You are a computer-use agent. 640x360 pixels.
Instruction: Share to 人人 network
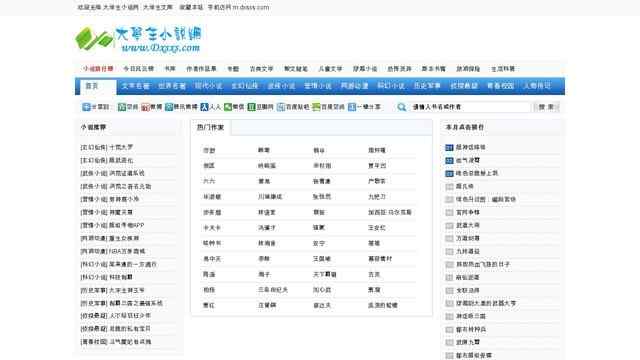click(204, 107)
